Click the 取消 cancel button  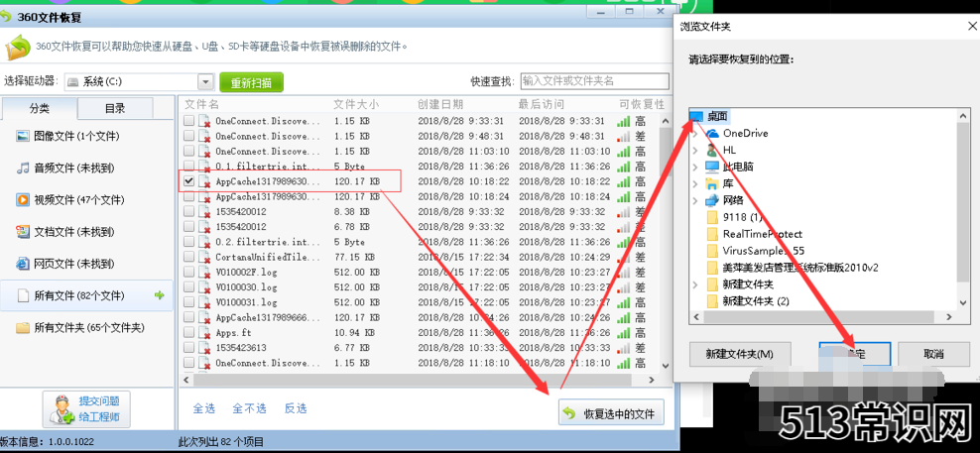click(933, 354)
